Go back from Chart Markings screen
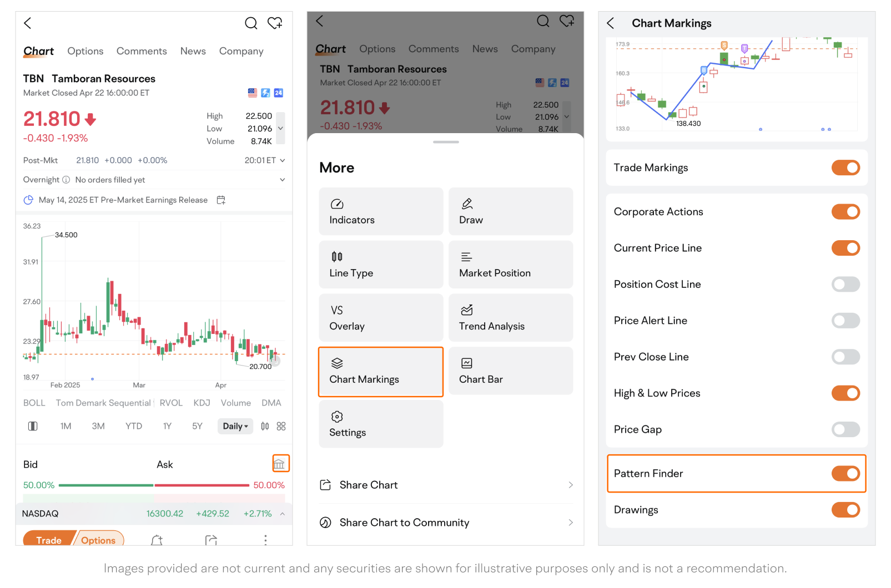The height and width of the screenshot is (588, 891). (x=611, y=23)
